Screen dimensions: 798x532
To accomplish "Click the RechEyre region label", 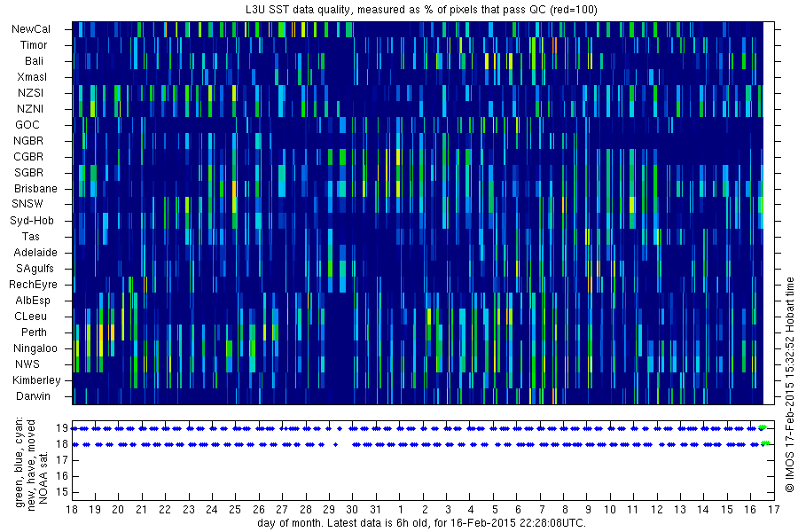I will [x=33, y=285].
